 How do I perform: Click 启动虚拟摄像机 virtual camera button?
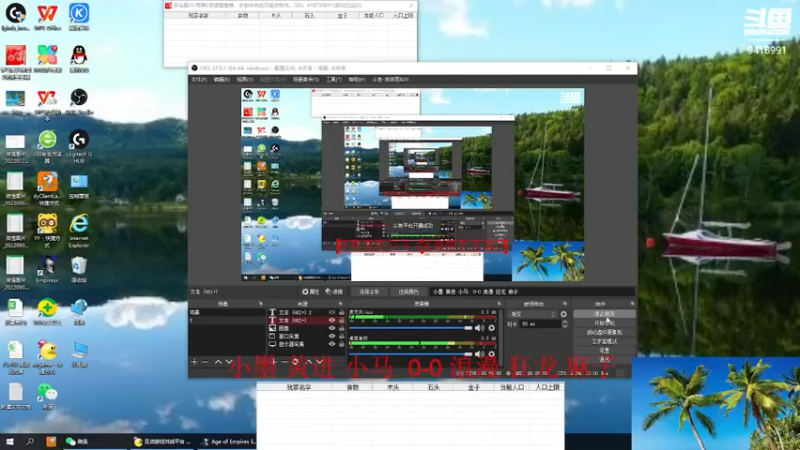click(x=604, y=332)
